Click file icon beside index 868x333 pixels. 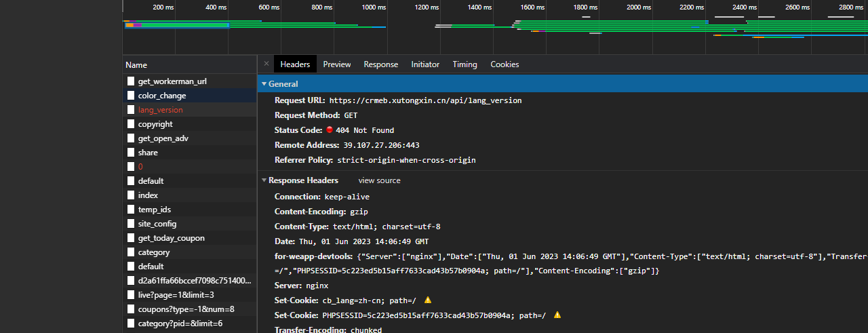coord(131,195)
